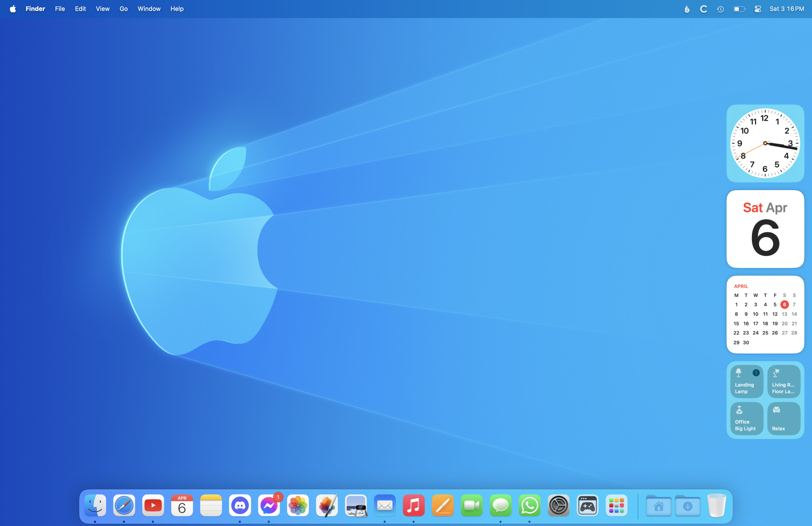
Task: Launch Safari browser
Action: point(124,506)
